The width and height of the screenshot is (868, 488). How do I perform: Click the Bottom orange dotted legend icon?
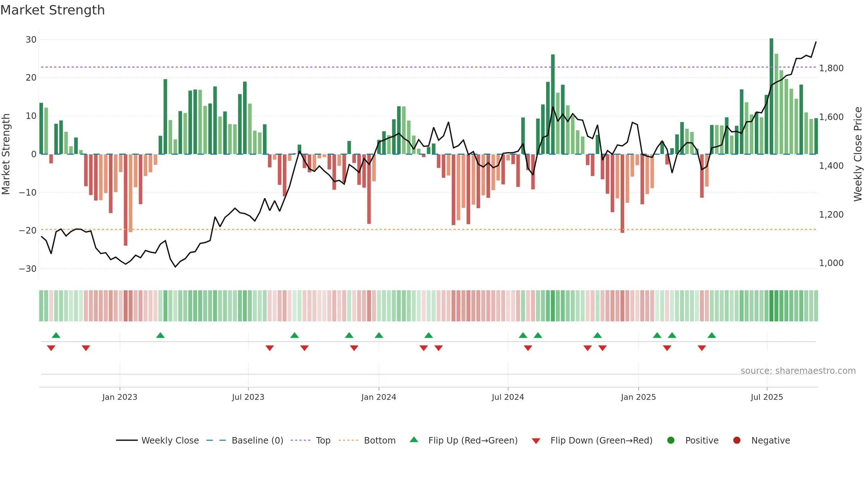tap(348, 440)
